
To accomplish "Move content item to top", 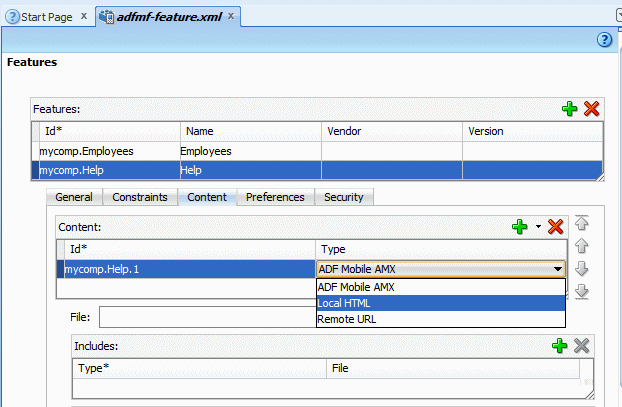I will pyautogui.click(x=582, y=223).
